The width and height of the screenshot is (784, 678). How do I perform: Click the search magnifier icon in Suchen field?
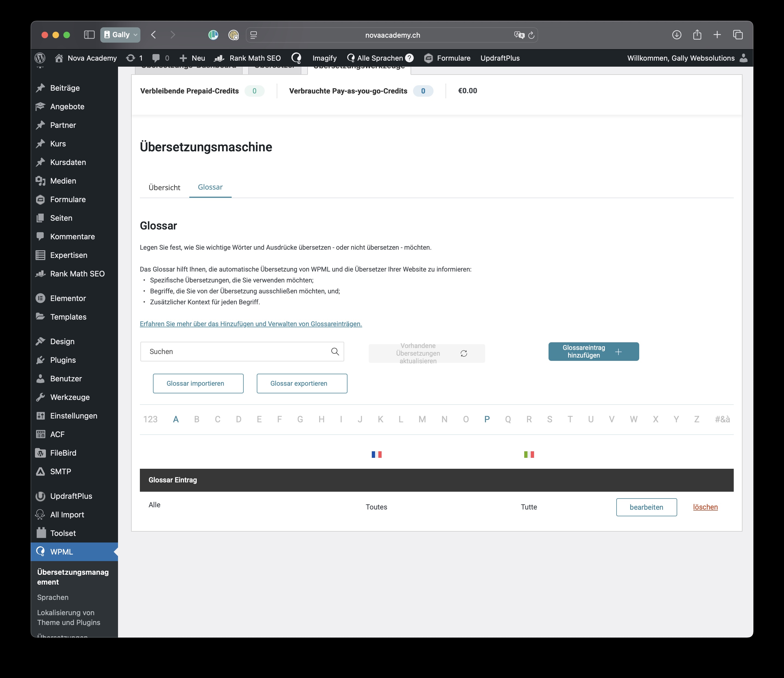(x=335, y=352)
